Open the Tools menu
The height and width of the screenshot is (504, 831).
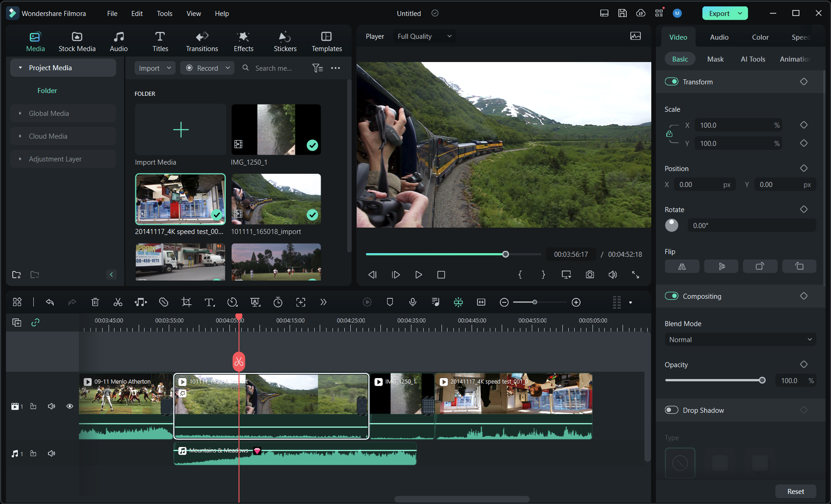164,13
